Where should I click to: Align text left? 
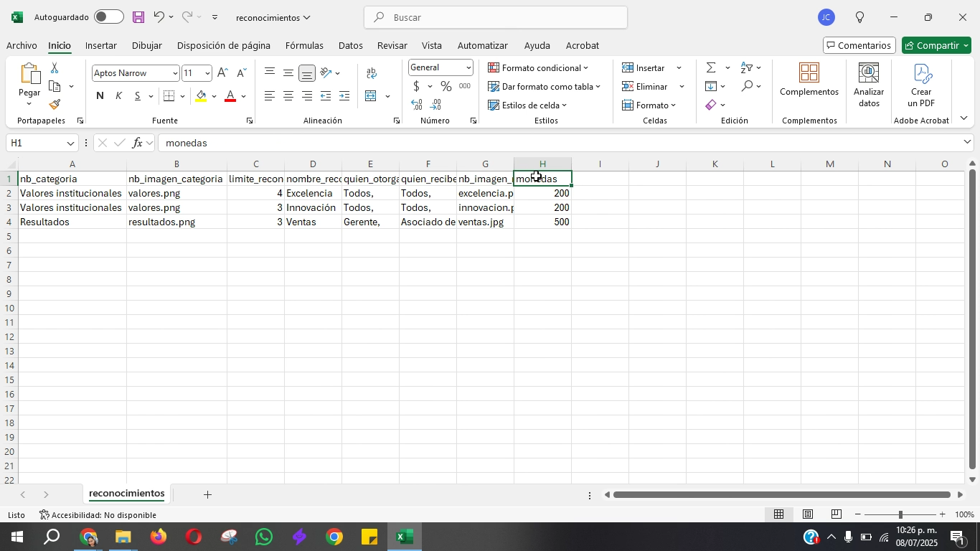[270, 96]
